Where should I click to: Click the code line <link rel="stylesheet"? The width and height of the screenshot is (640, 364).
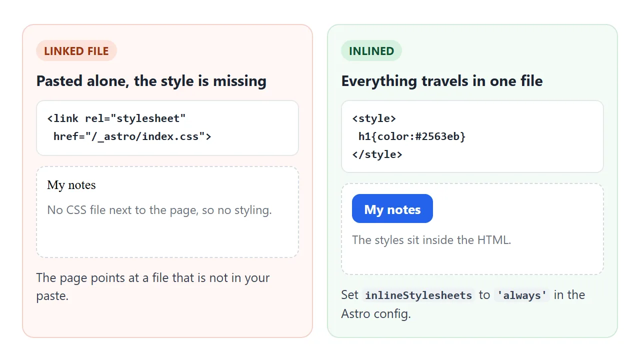point(116,118)
